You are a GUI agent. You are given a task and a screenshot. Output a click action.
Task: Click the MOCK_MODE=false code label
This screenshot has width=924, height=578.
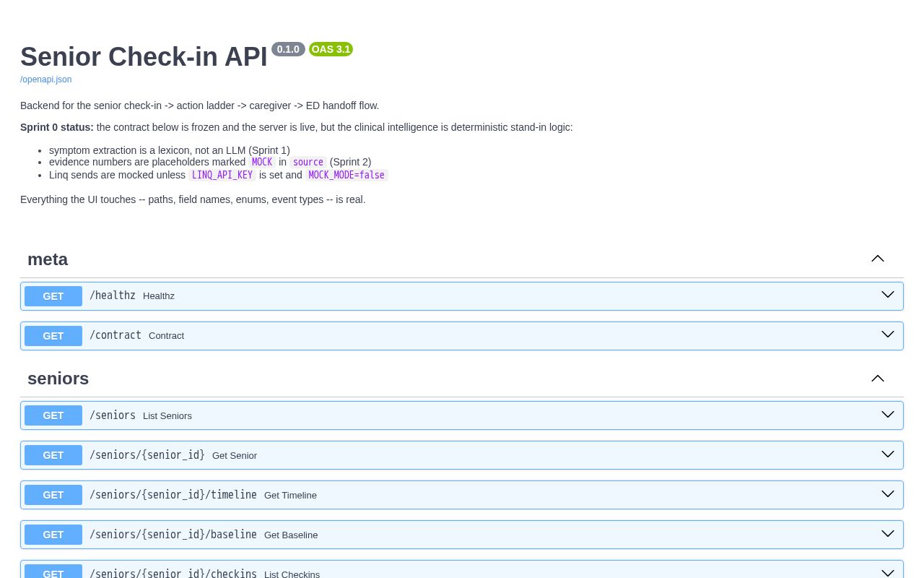pyautogui.click(x=346, y=175)
